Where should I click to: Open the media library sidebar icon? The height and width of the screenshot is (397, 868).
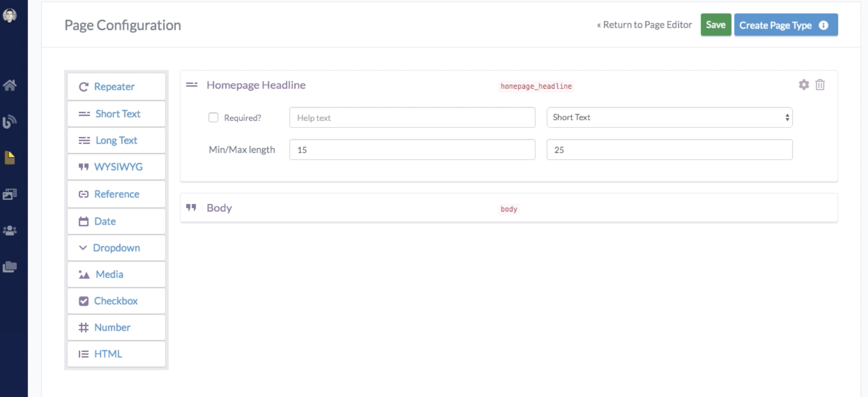click(10, 194)
